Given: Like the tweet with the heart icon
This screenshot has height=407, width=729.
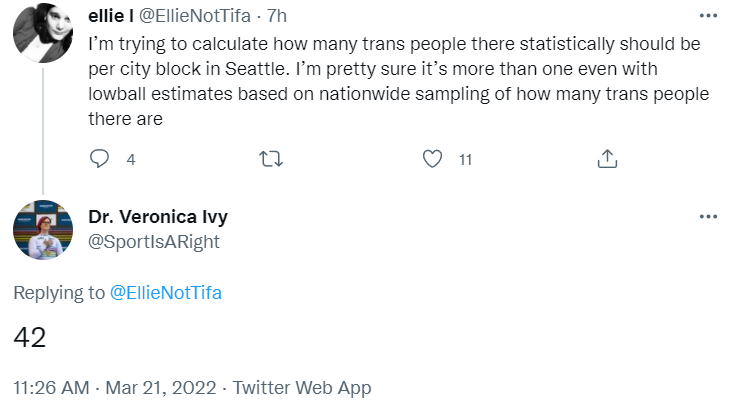Looking at the screenshot, I should click(432, 159).
